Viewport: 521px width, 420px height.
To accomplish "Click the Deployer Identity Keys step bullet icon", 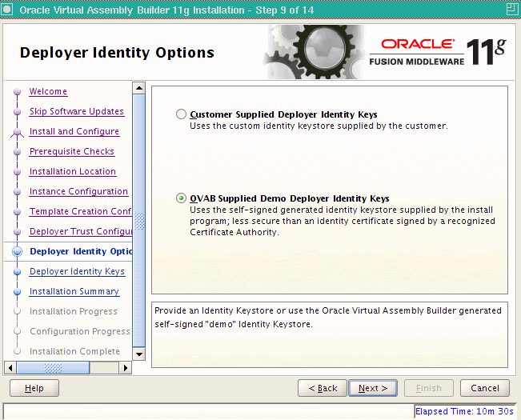I will coord(18,271).
